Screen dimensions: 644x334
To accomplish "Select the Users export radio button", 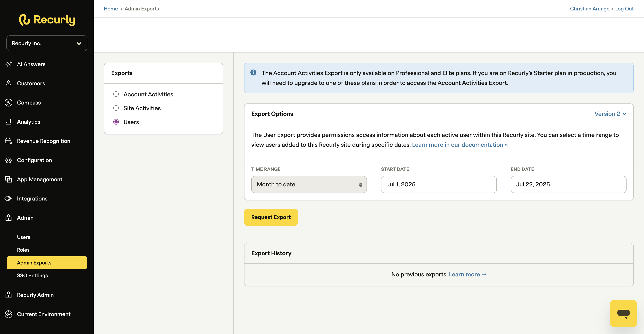I will point(116,122).
